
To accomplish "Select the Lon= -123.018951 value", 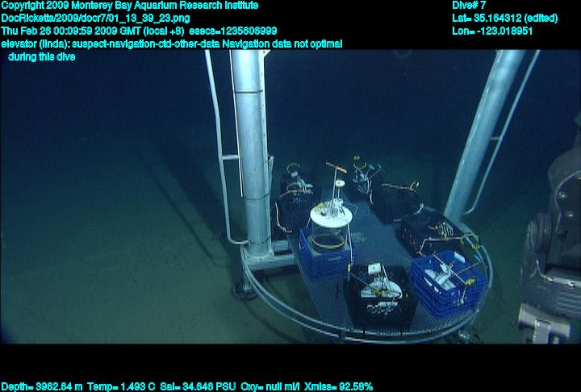I will pos(492,31).
